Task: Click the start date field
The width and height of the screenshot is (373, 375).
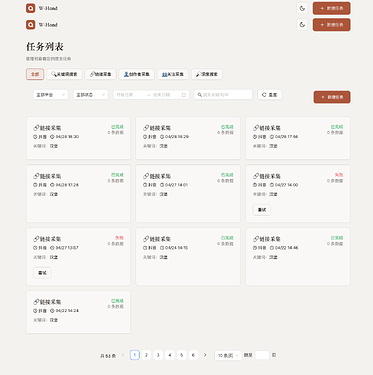Action: pos(128,95)
